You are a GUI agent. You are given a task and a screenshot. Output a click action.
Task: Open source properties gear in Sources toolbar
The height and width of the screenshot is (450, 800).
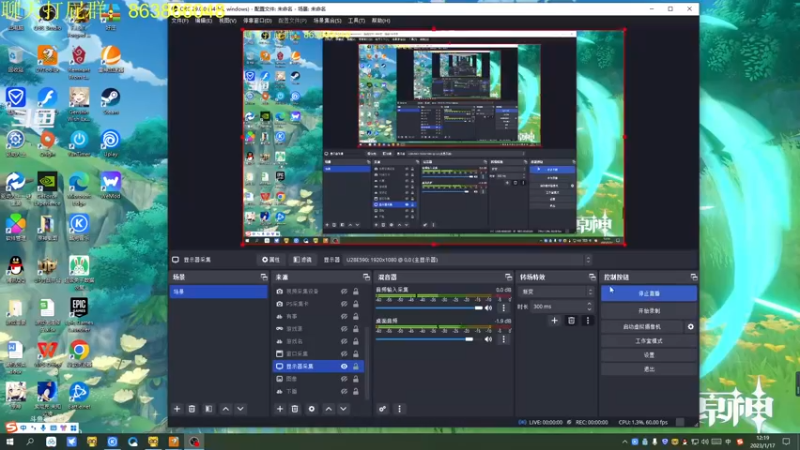[x=312, y=409]
